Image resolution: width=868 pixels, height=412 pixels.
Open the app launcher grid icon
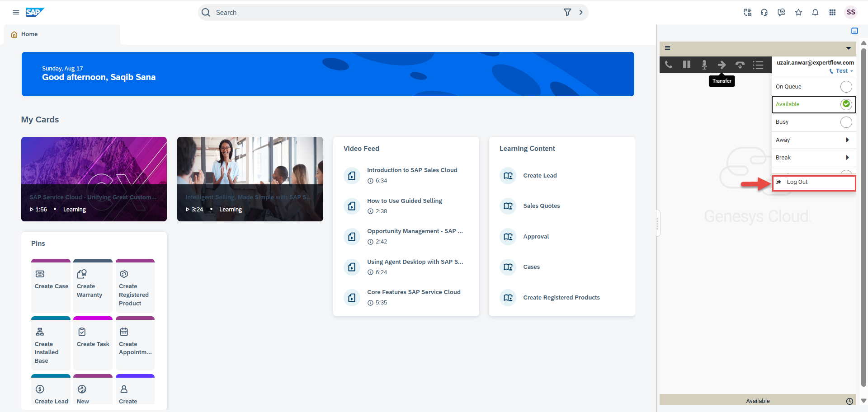pyautogui.click(x=832, y=13)
